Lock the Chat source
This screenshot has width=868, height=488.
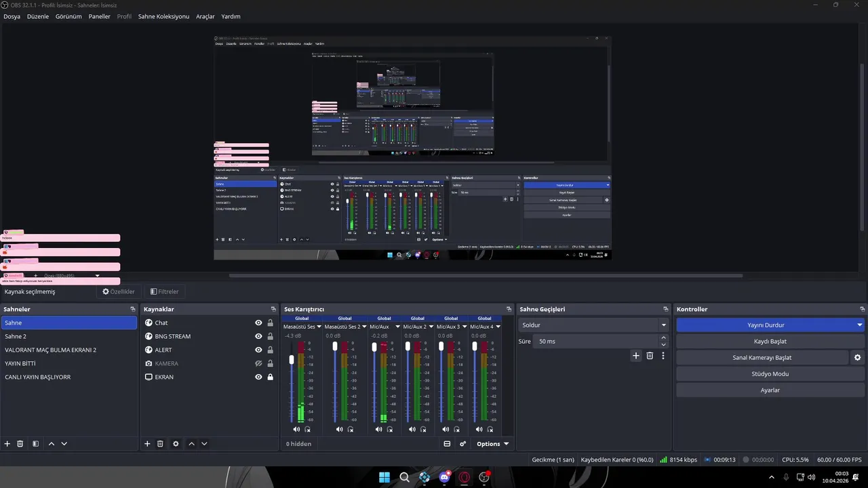pos(271,323)
